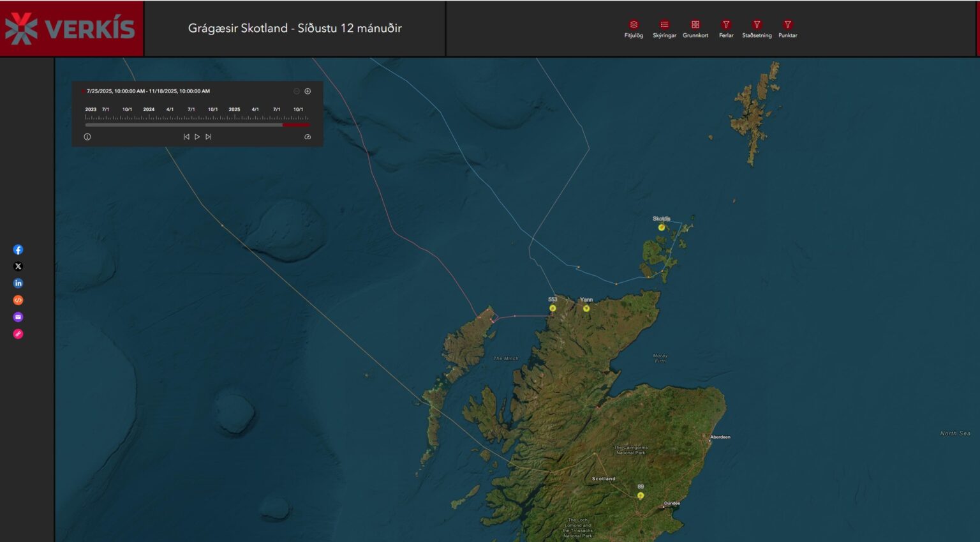
Task: Click the red range on the time slider
Action: [296, 125]
